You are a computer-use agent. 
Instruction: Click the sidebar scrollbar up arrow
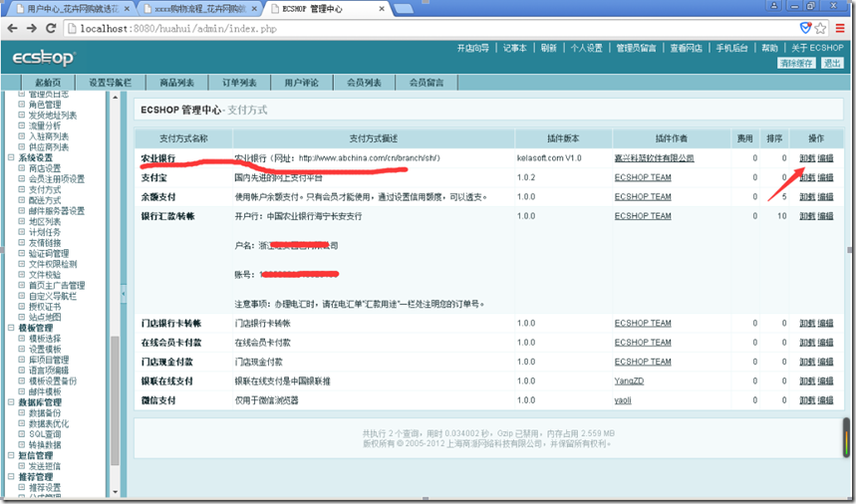pyautogui.click(x=115, y=97)
